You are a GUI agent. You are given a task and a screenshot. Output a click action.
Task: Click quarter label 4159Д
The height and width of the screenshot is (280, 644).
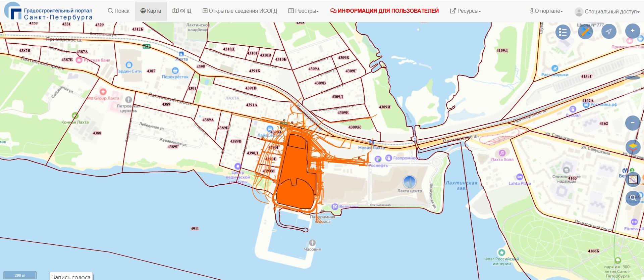click(502, 50)
